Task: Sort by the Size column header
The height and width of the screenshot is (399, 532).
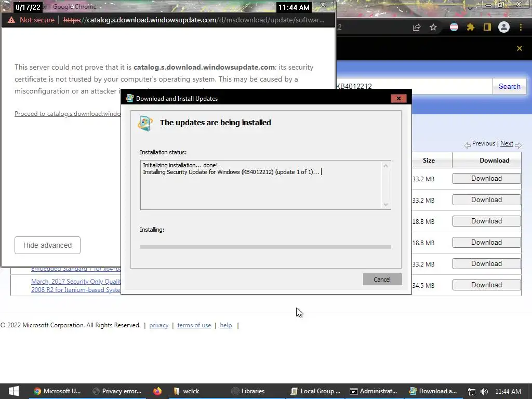Action: (x=429, y=160)
